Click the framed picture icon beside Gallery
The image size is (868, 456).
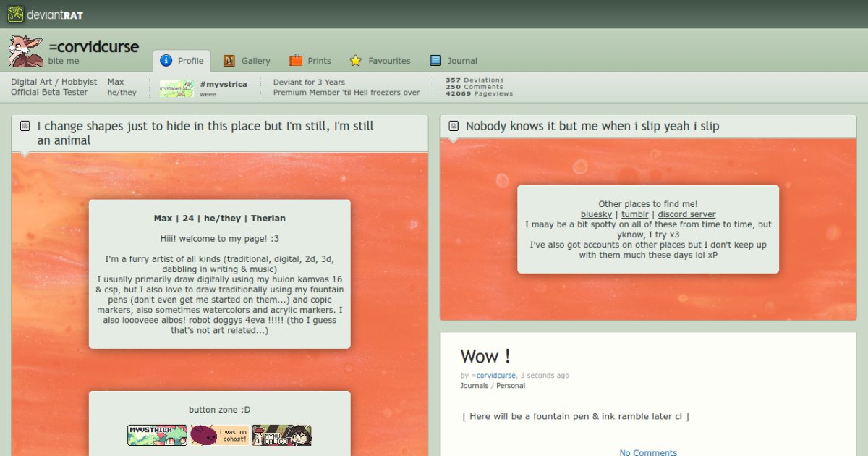[231, 61]
